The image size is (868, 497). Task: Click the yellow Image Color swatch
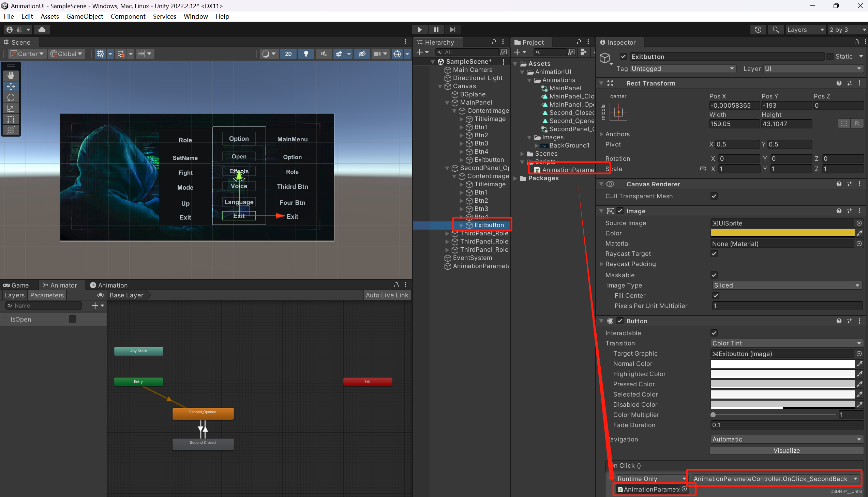click(782, 233)
